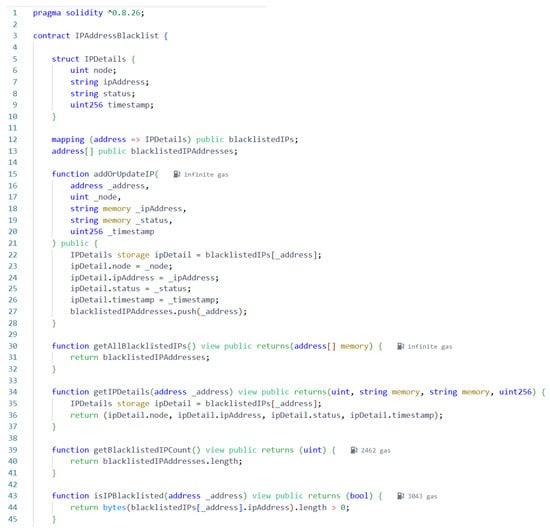Click line number 15 in the gutter
The height and width of the screenshot is (532, 550).
coord(13,174)
